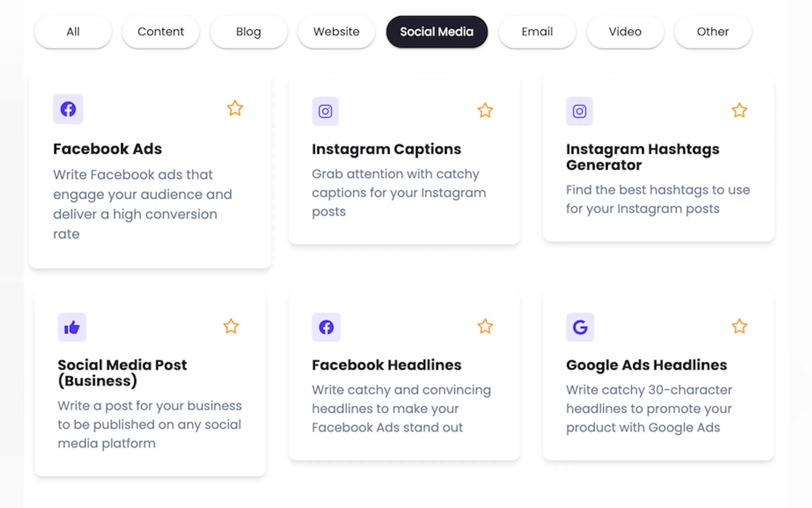
Task: Select the Content filter tab
Action: [x=161, y=32]
